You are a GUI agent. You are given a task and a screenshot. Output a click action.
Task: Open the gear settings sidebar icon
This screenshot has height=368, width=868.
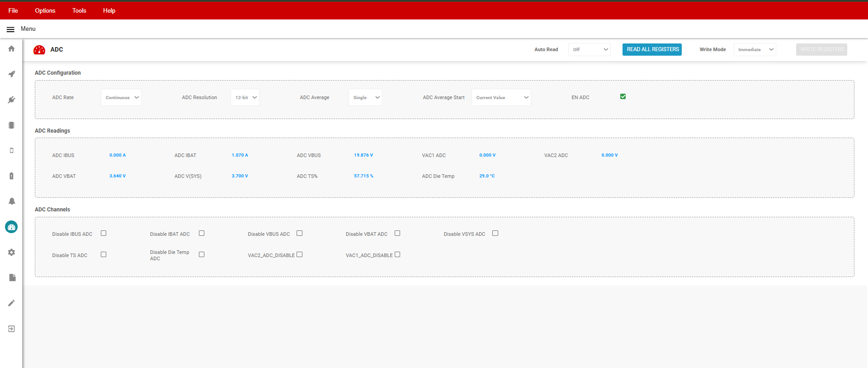coord(12,252)
